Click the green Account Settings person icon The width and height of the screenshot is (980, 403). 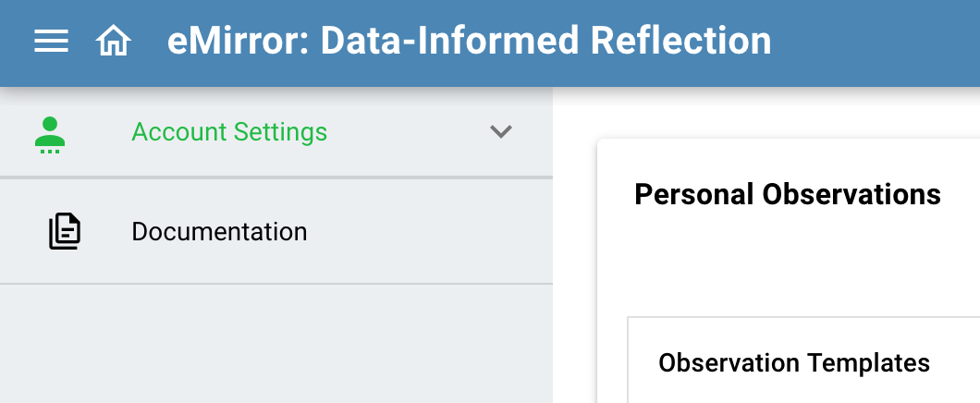(50, 134)
